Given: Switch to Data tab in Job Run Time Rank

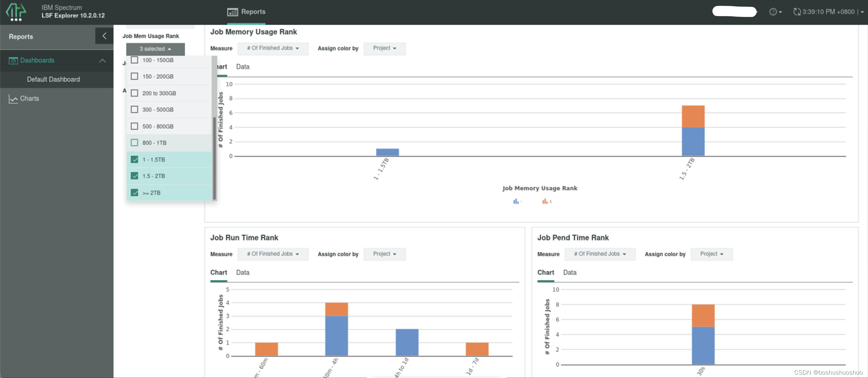Looking at the screenshot, I should click(x=243, y=273).
